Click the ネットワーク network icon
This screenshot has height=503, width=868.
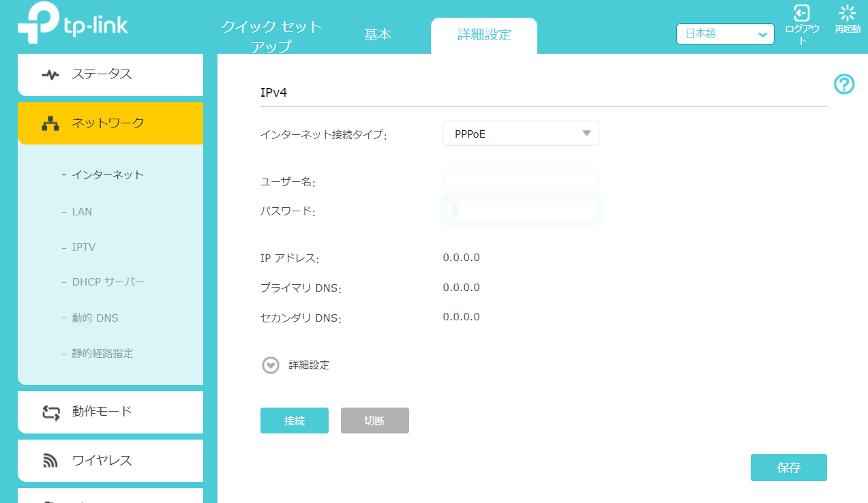[x=50, y=123]
